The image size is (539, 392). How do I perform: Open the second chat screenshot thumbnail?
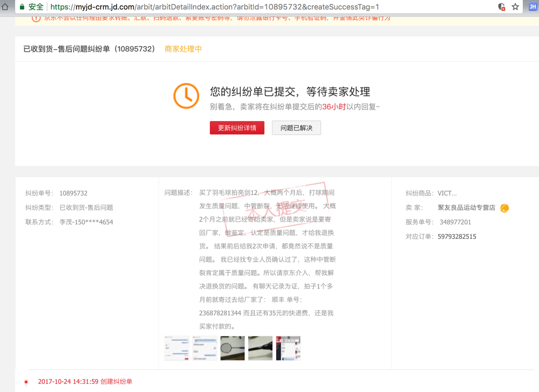click(x=204, y=348)
